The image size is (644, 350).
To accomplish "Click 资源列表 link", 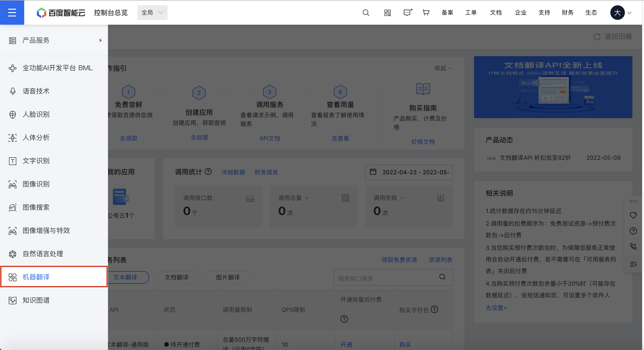I will (440, 260).
